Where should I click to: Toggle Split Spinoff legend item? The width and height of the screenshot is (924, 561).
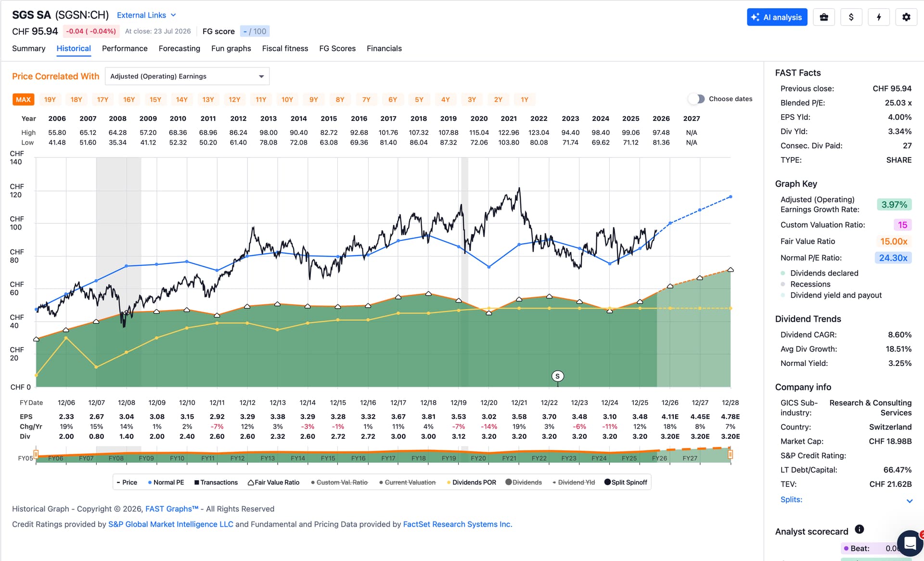coord(626,483)
